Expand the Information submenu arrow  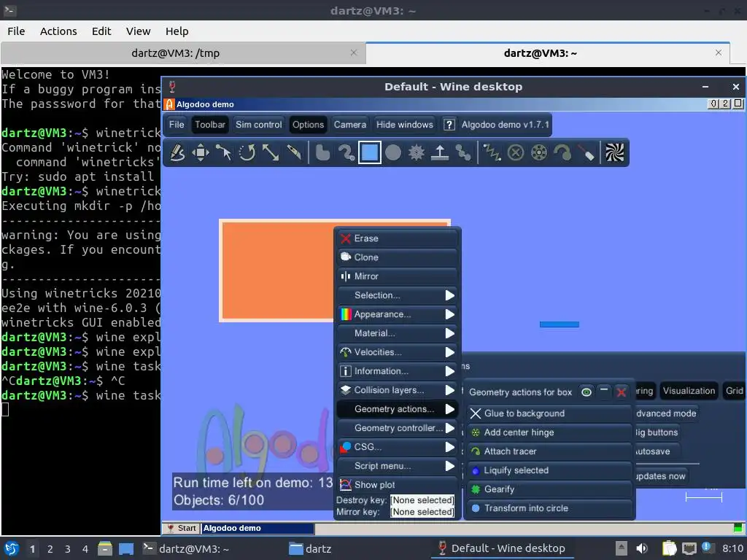coord(449,371)
